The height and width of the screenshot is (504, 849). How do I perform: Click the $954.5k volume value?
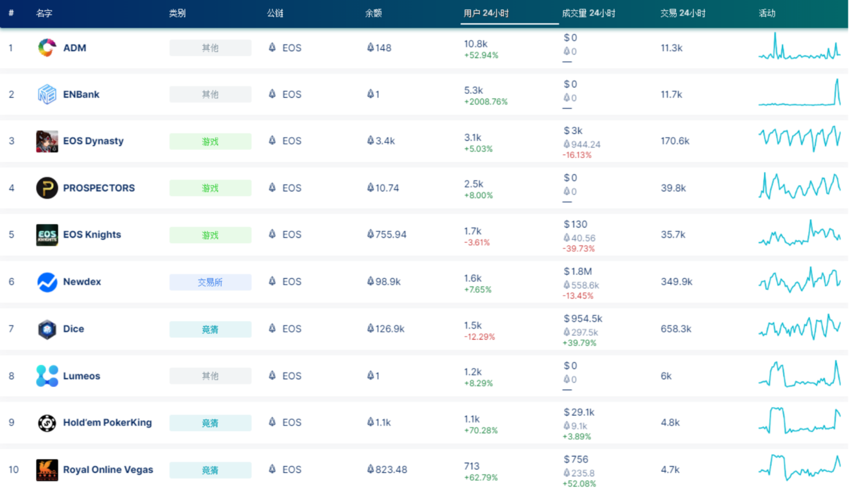click(x=583, y=318)
